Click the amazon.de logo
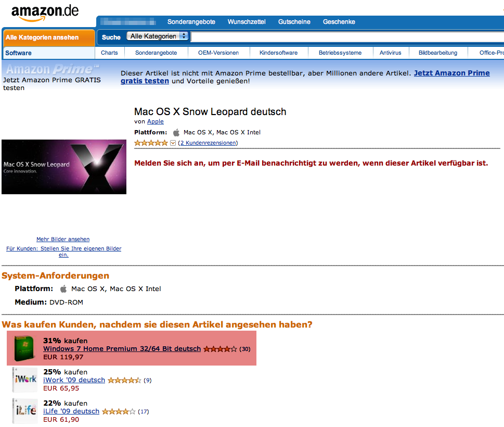 pos(45,13)
